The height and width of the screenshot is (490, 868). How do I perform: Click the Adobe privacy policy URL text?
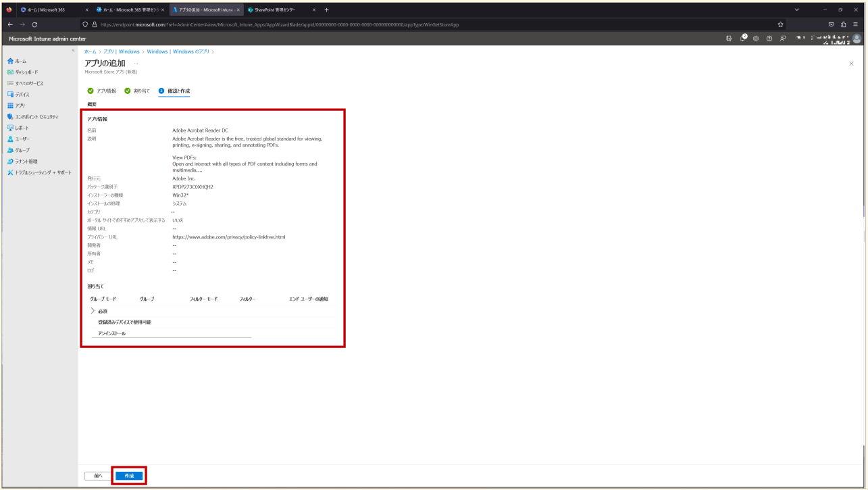pos(229,237)
